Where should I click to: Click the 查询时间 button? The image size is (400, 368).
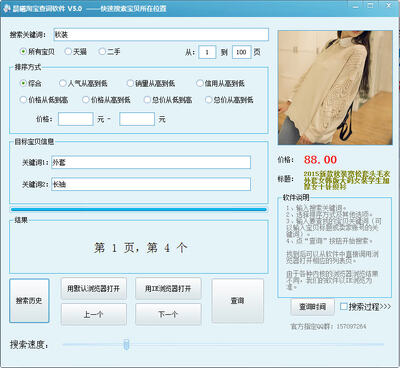(x=312, y=307)
